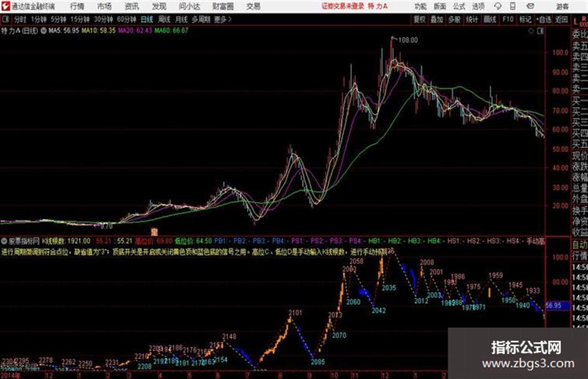Expand the 更多 periods dropdown
Viewport: 588px width, 379px height.
(x=223, y=19)
